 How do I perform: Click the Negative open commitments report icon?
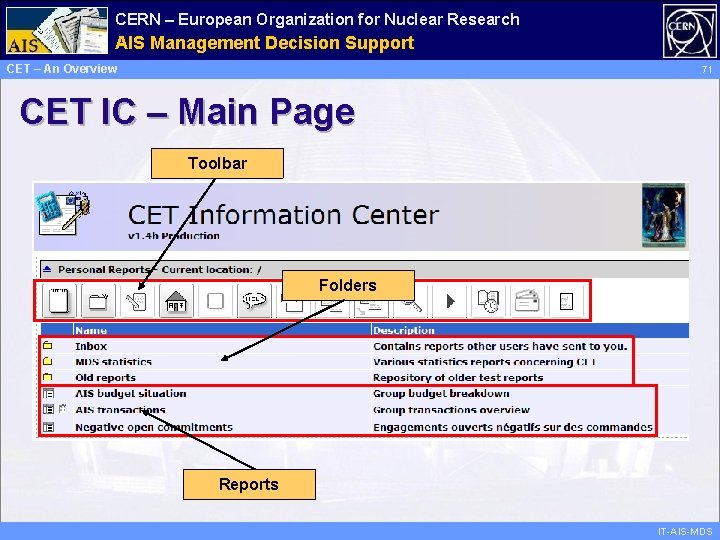click(x=48, y=427)
